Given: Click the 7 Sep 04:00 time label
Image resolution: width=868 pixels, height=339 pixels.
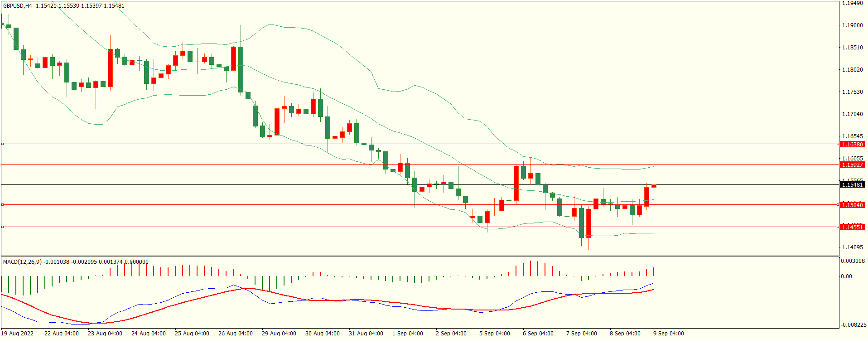Looking at the screenshot, I should point(582,334).
